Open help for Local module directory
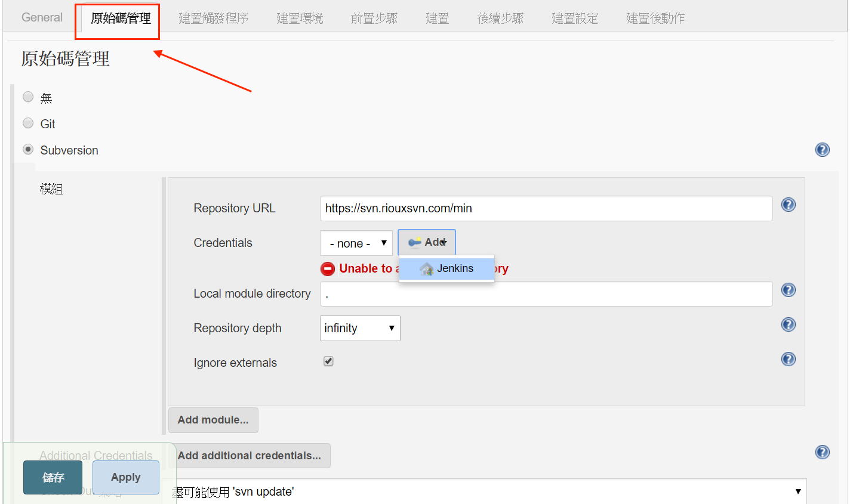Screen dimensions: 853x504 788,290
